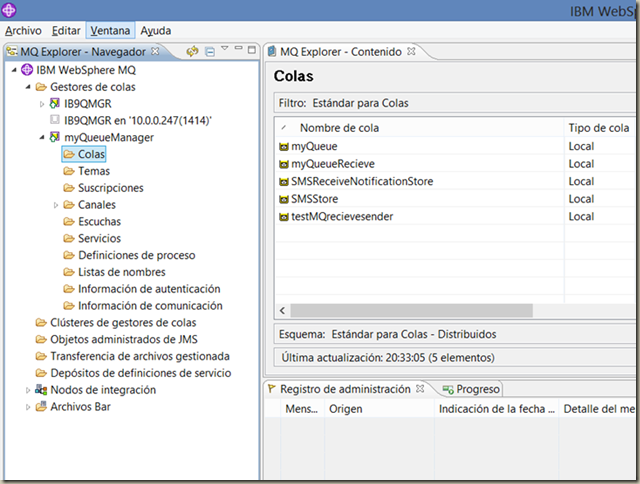
Task: Open the Ayuda menu
Action: coord(156,31)
